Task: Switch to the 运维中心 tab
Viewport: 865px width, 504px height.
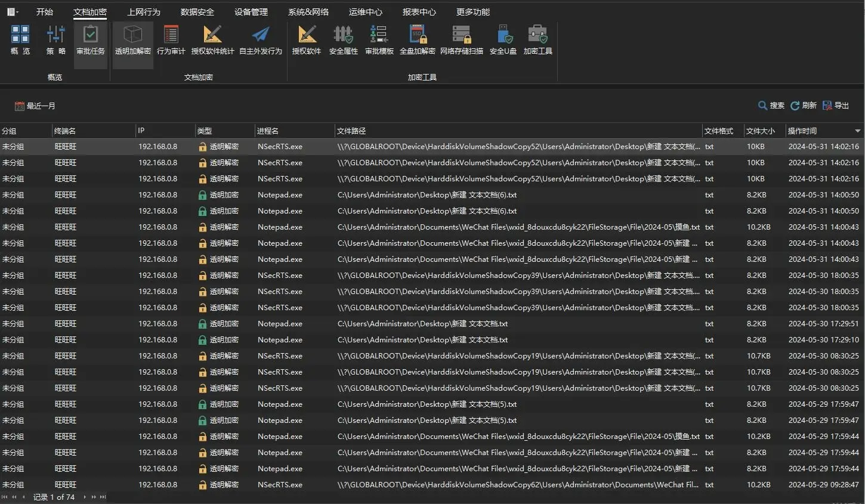Action: pos(366,12)
